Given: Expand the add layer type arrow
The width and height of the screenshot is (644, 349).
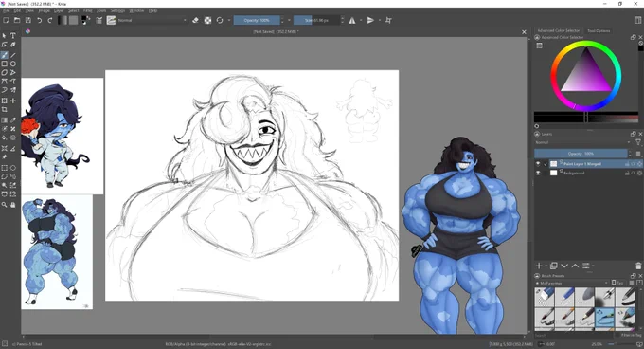Looking at the screenshot, I should pos(546,266).
